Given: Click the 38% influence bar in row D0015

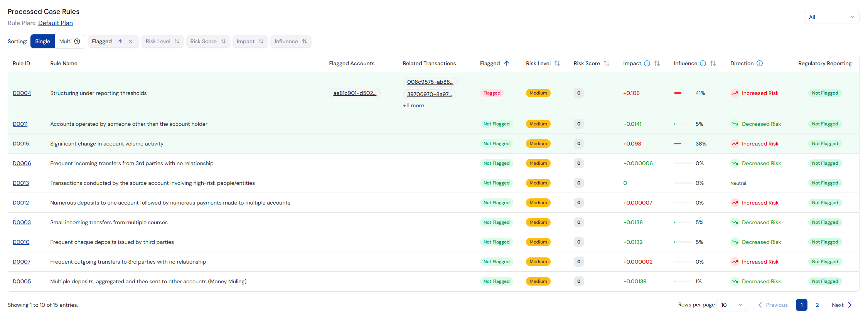Looking at the screenshot, I should click(x=683, y=144).
